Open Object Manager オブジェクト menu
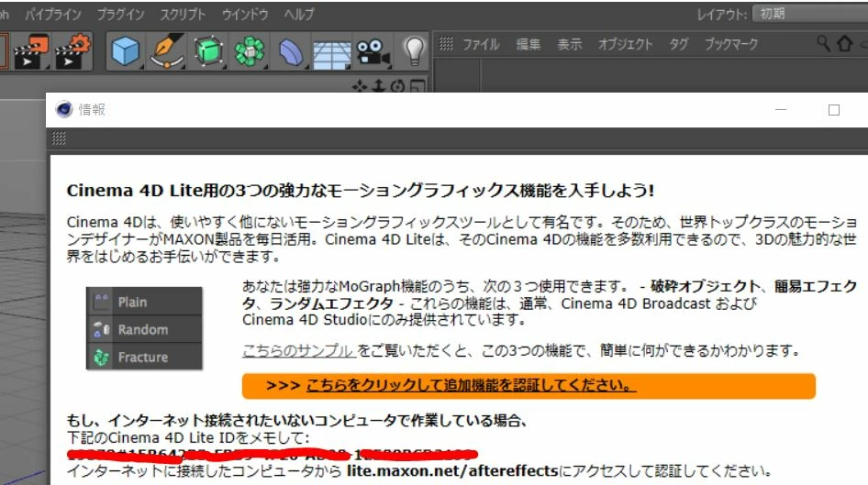The image size is (868, 485). point(626,44)
